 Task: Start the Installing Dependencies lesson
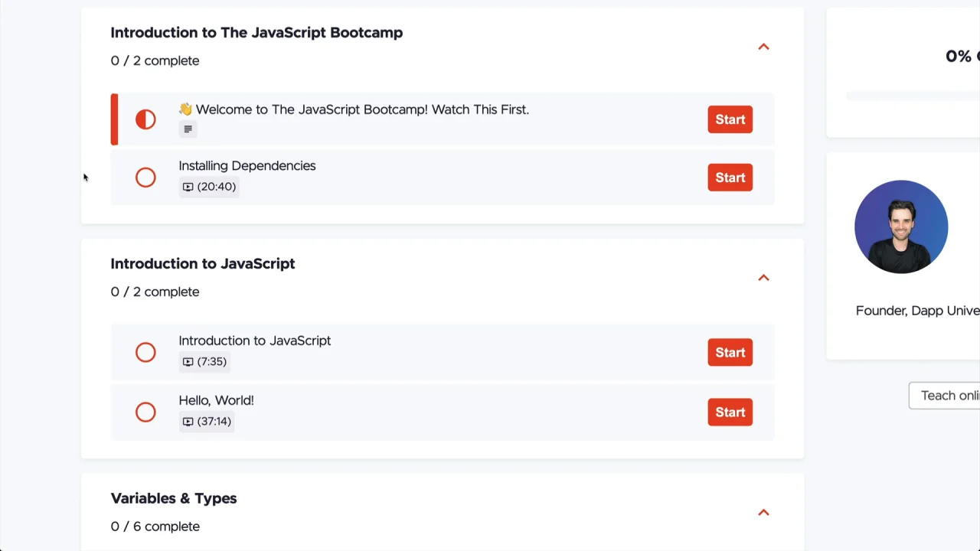(730, 178)
